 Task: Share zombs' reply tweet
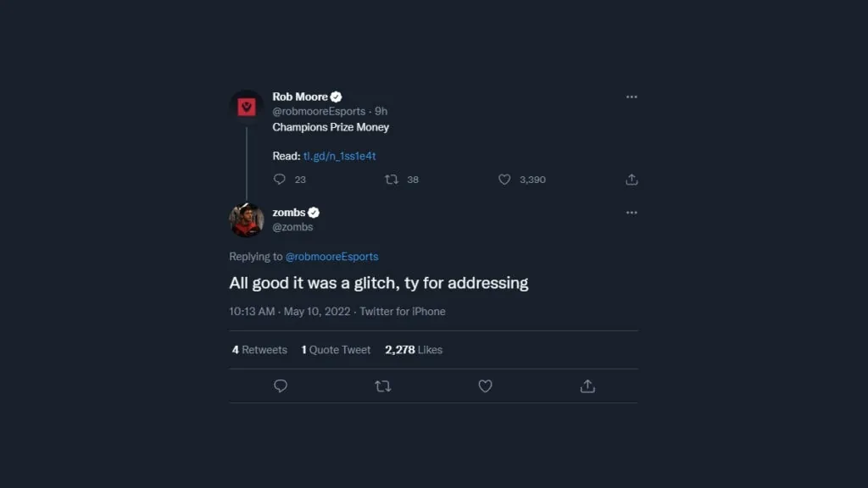587,386
